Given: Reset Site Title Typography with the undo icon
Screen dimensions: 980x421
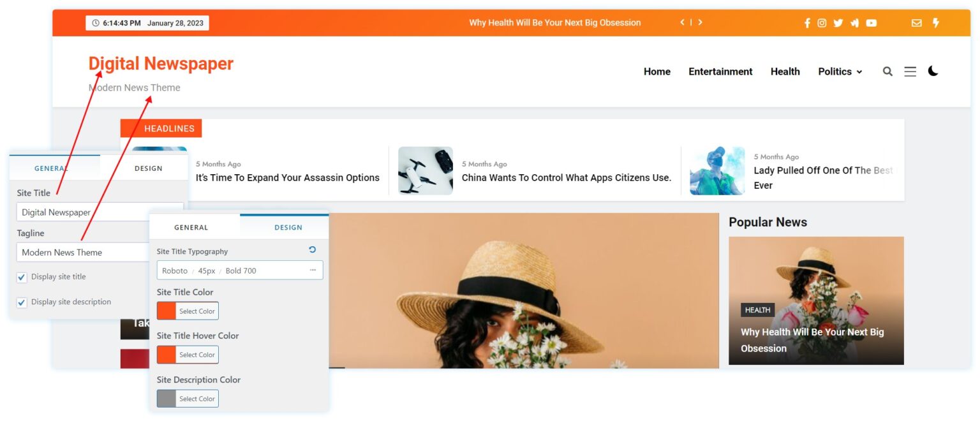Looking at the screenshot, I should coord(312,249).
